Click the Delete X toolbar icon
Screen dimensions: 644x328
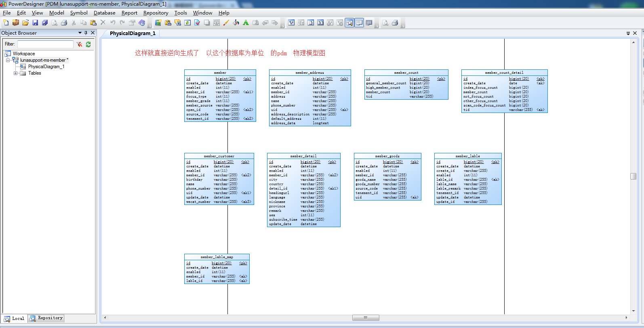tap(103, 23)
